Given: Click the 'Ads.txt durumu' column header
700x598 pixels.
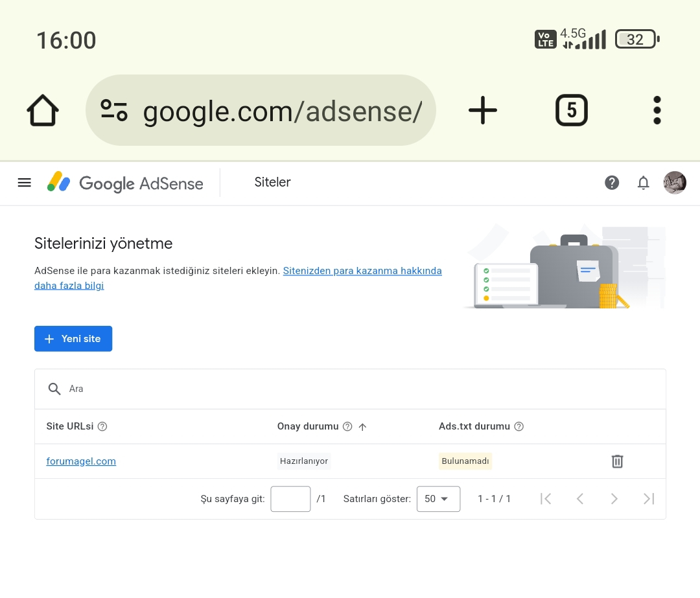Looking at the screenshot, I should click(x=474, y=426).
